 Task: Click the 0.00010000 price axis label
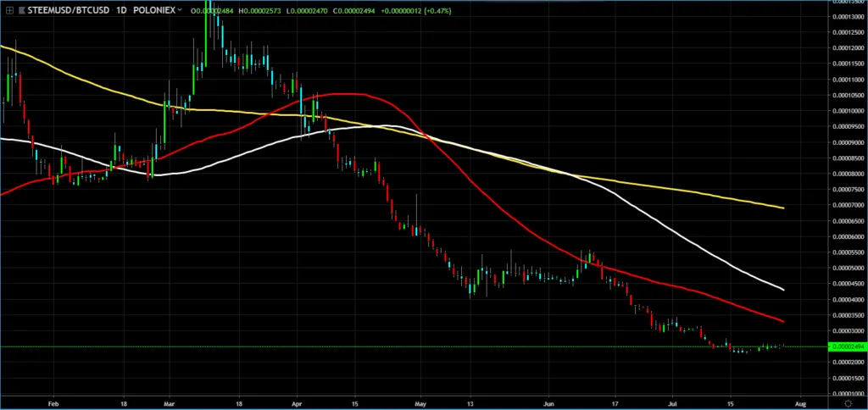click(848, 111)
